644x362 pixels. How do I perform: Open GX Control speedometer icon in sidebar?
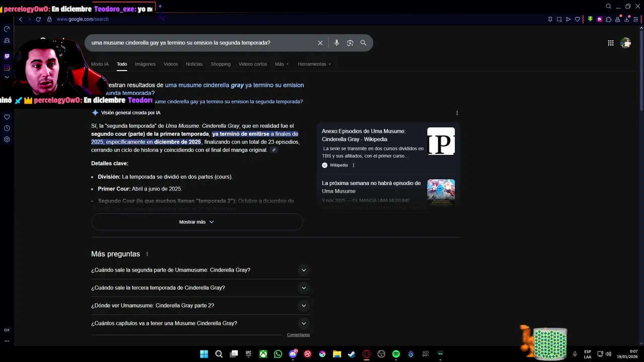click(x=7, y=29)
